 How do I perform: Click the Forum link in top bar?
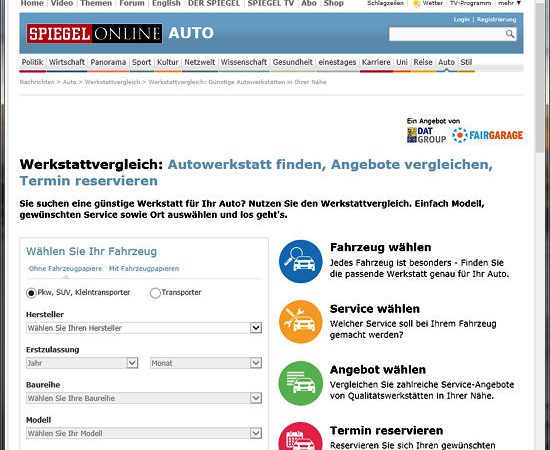(x=132, y=3)
